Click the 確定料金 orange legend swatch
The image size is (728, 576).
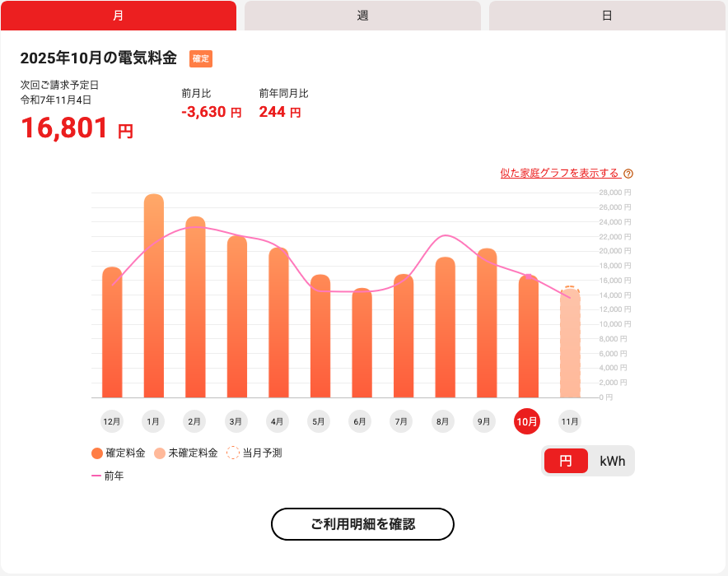(97, 453)
